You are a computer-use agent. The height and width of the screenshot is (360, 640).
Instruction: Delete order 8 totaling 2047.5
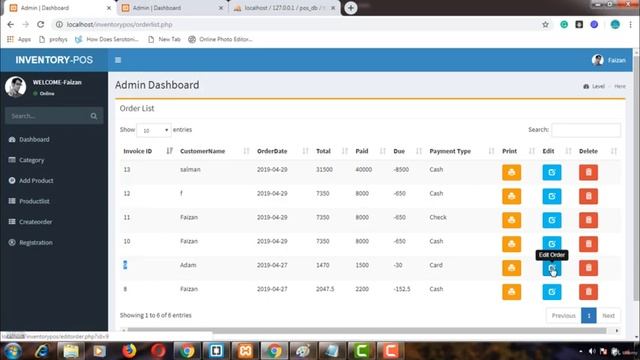[x=588, y=292]
